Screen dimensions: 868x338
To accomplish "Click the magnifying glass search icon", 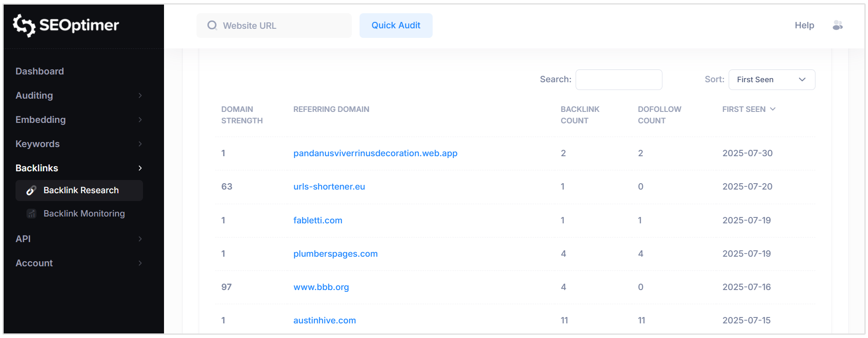I will [x=212, y=26].
